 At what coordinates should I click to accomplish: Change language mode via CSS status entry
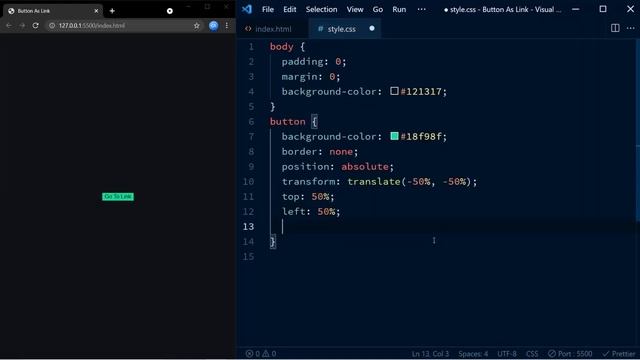(532, 353)
